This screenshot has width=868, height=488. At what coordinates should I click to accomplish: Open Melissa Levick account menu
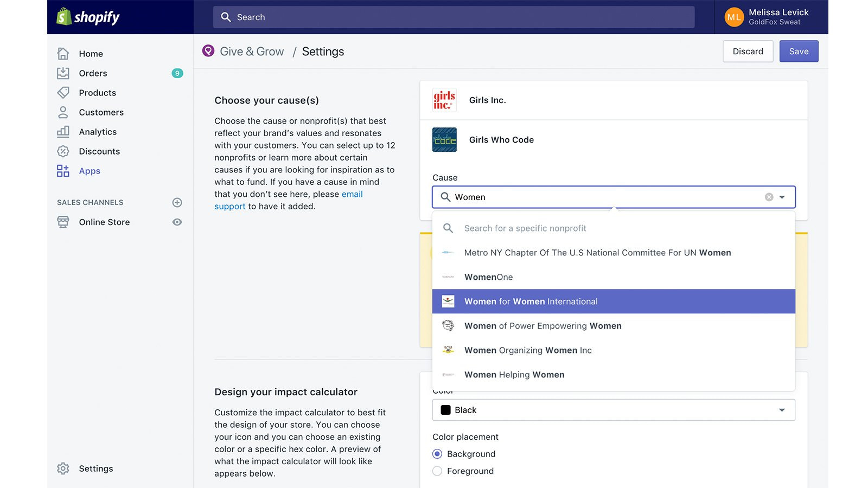tap(771, 17)
